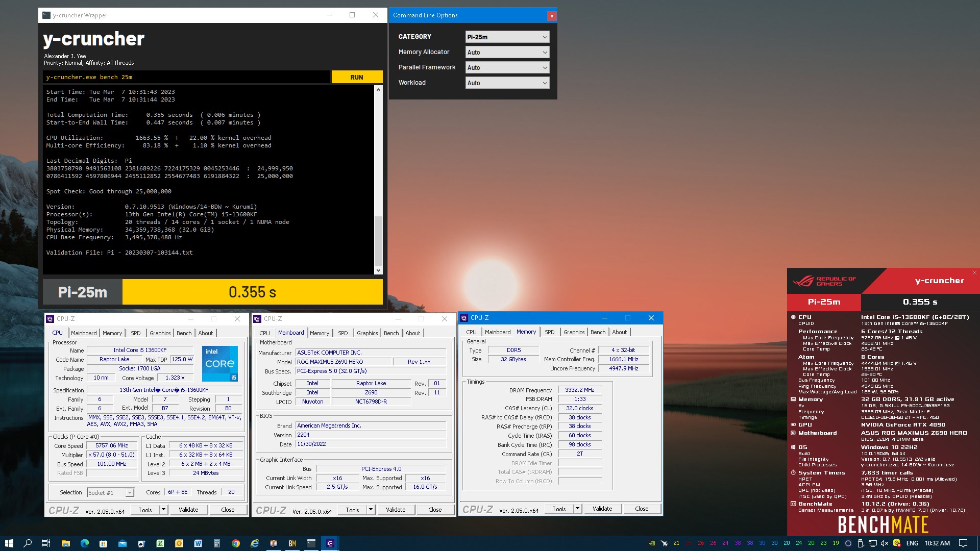980x551 pixels.
Task: Launch Microsoft Edge from taskbar
Action: [84, 543]
